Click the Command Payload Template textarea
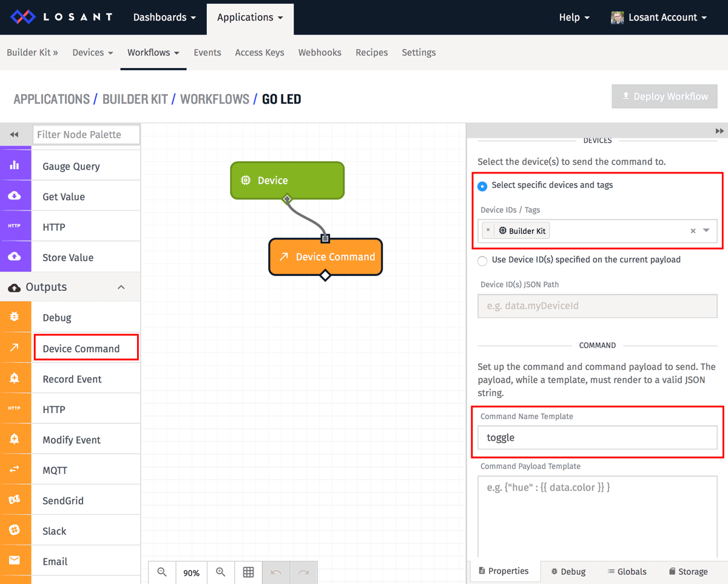Screen dimensions: 728x584 [x=598, y=517]
